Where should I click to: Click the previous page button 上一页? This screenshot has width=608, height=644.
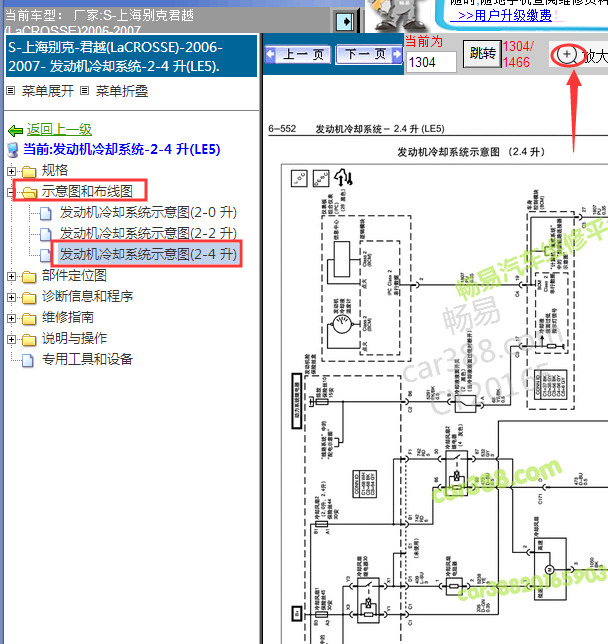(298, 54)
